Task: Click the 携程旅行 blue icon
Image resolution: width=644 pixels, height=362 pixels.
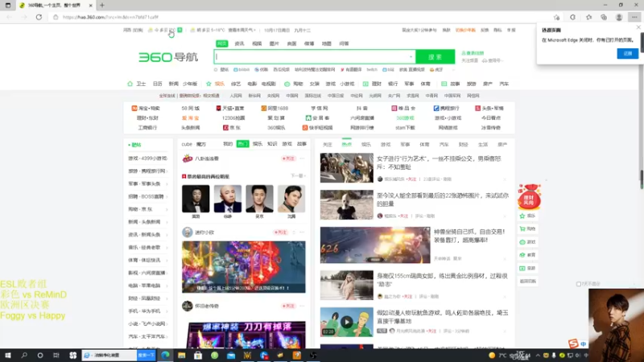Action: pyautogui.click(x=436, y=109)
